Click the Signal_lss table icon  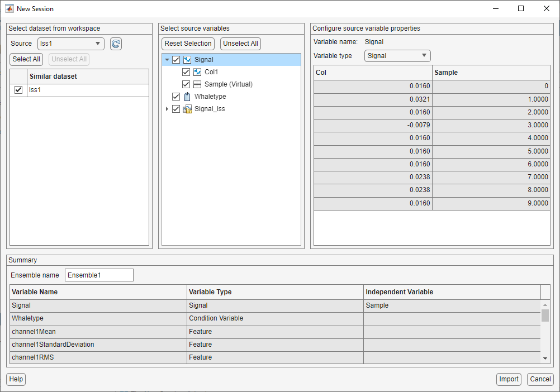click(x=187, y=109)
